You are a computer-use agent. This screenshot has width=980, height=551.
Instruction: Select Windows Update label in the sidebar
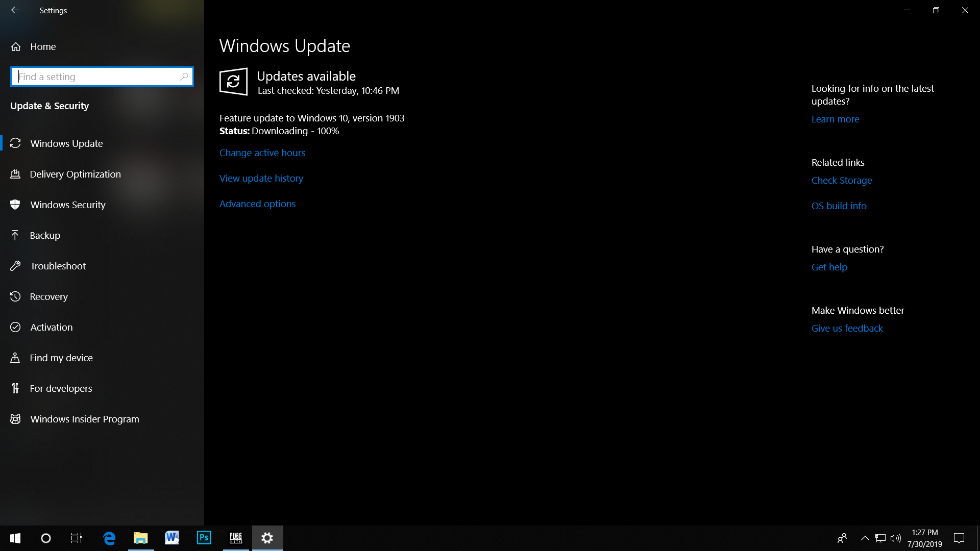click(x=66, y=143)
